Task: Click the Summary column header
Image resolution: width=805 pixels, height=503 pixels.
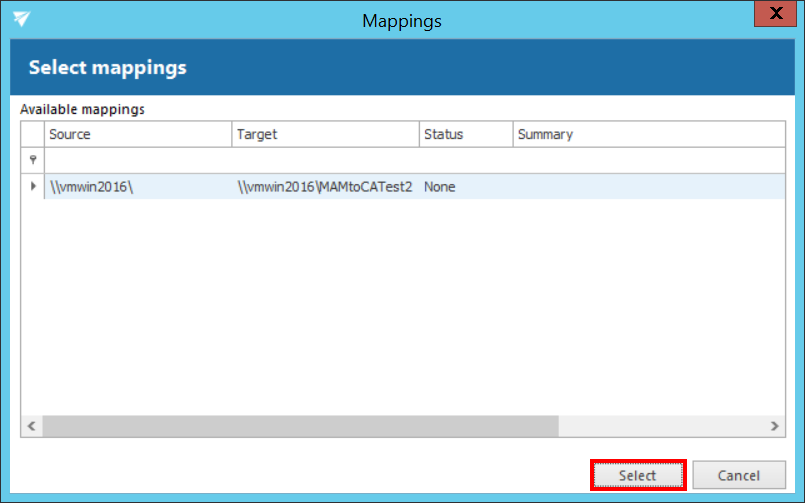Action: click(x=648, y=134)
